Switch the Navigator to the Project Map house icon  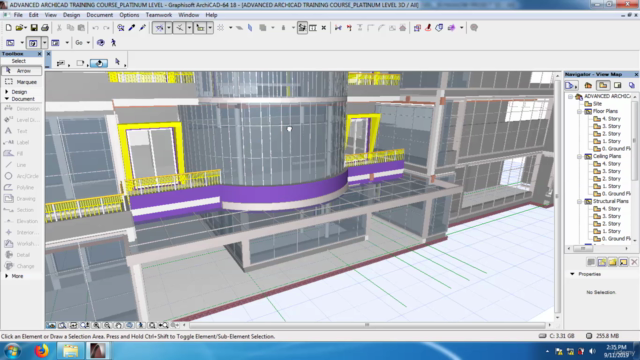coord(588,85)
